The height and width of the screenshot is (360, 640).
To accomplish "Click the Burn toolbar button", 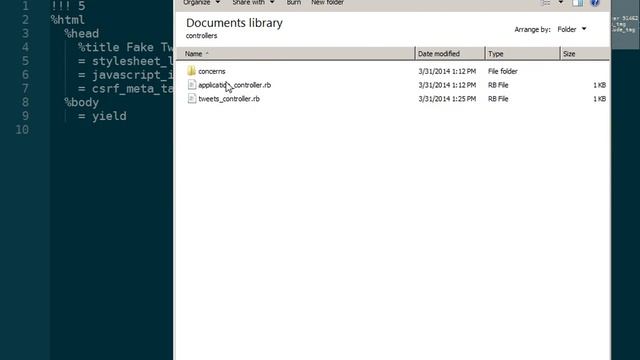I will (293, 3).
